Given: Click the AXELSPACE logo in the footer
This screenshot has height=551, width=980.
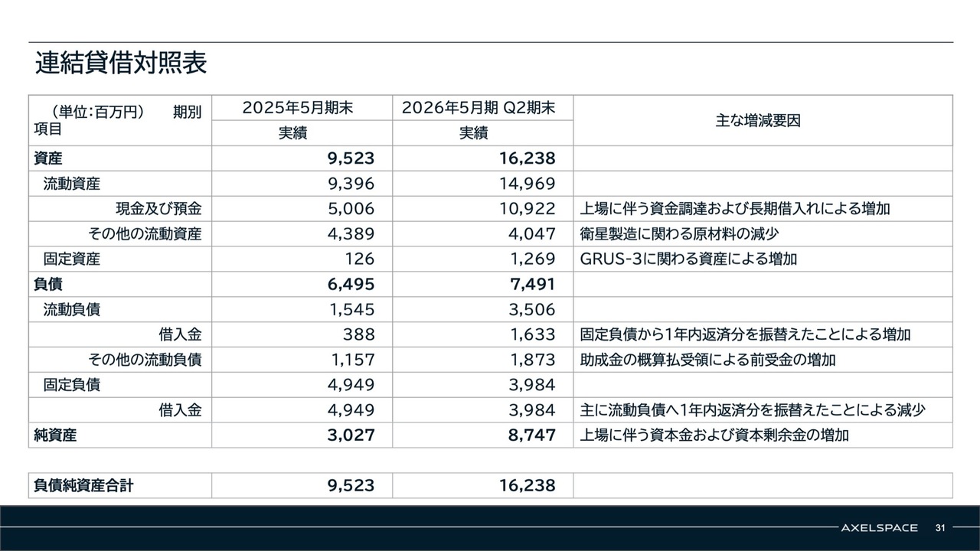Looking at the screenshot, I should pyautogui.click(x=879, y=528).
